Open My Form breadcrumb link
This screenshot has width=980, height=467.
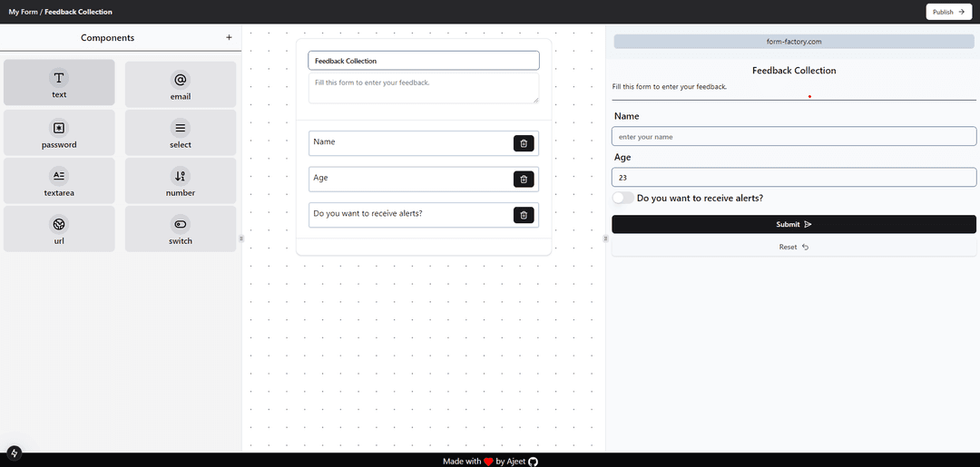click(23, 12)
